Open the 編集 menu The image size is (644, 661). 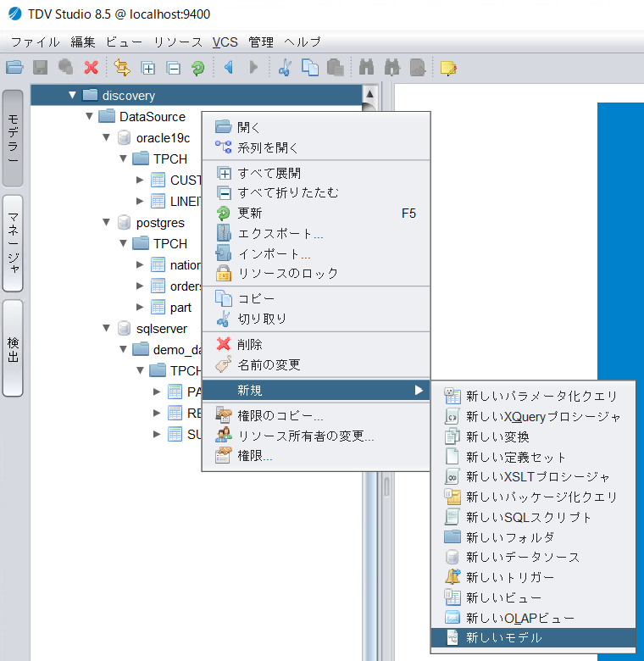tap(82, 42)
